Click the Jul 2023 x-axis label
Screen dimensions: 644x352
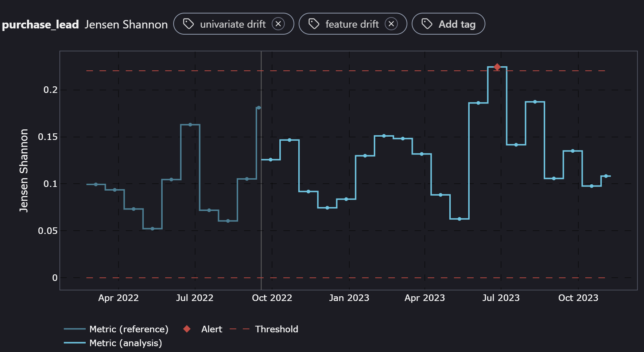point(501,298)
